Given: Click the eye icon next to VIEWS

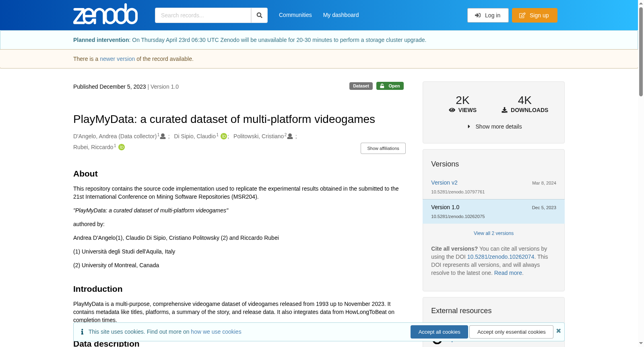Looking at the screenshot, I should click(452, 110).
